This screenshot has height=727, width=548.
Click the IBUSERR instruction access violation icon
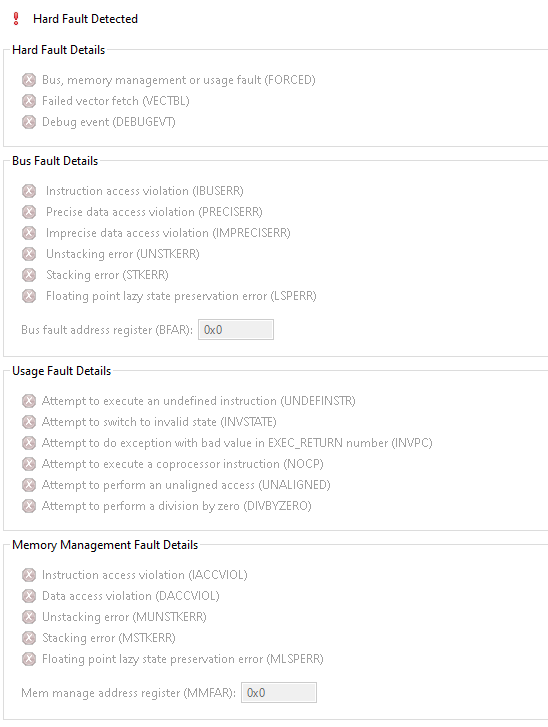pos(29,191)
